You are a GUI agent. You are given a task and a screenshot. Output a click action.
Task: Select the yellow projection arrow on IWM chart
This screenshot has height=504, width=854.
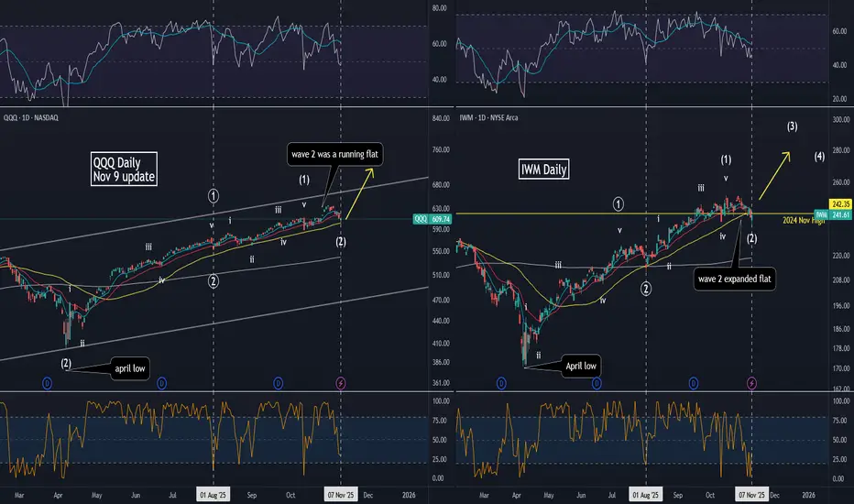[x=774, y=175]
